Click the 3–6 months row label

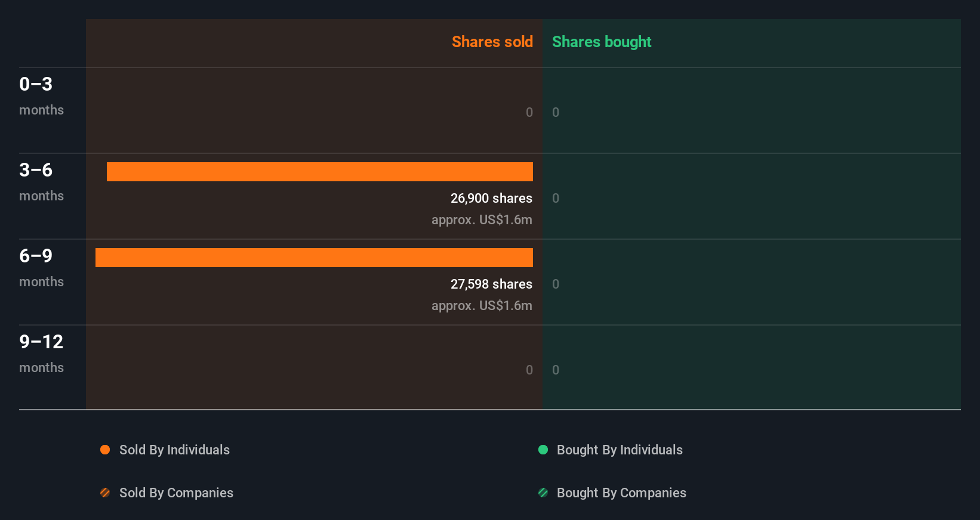(x=41, y=181)
